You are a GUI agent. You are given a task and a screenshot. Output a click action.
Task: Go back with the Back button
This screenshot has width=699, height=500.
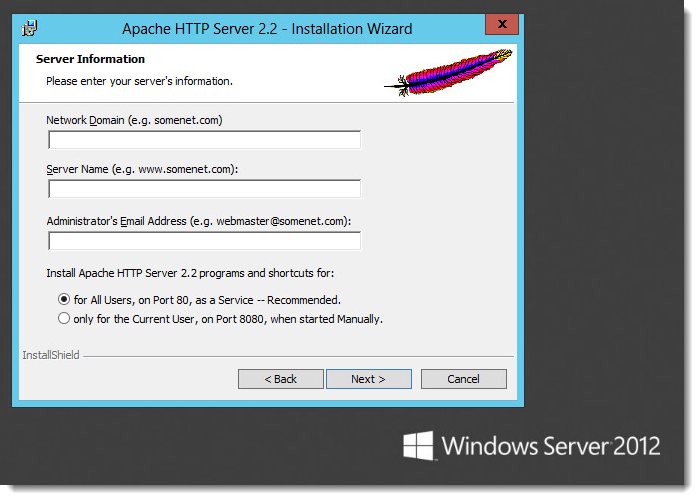pos(280,379)
